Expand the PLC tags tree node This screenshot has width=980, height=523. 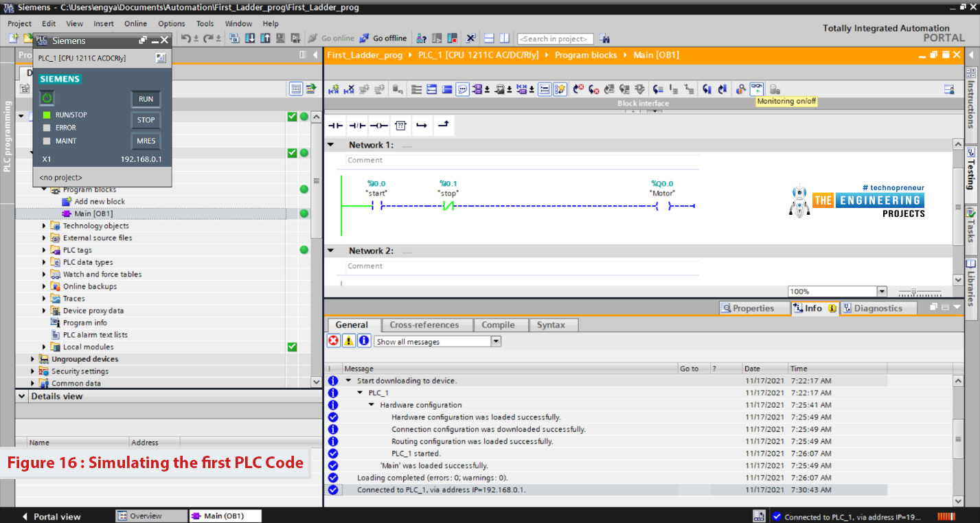(x=45, y=251)
